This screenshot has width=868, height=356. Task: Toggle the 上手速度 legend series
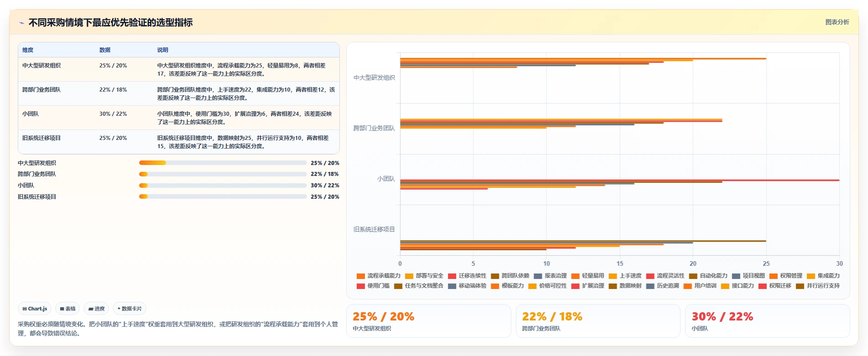(x=625, y=276)
